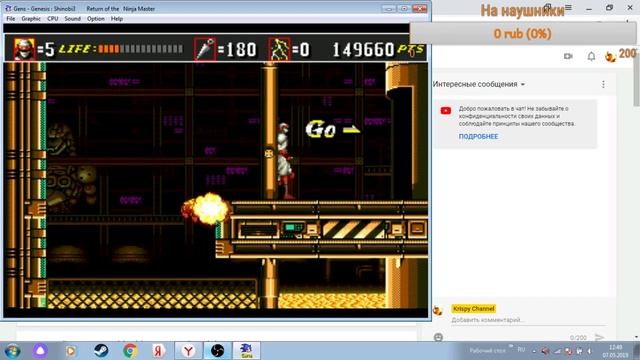The width and height of the screenshot is (640, 360).
Task: Open Steam from the taskbar
Action: point(101,351)
